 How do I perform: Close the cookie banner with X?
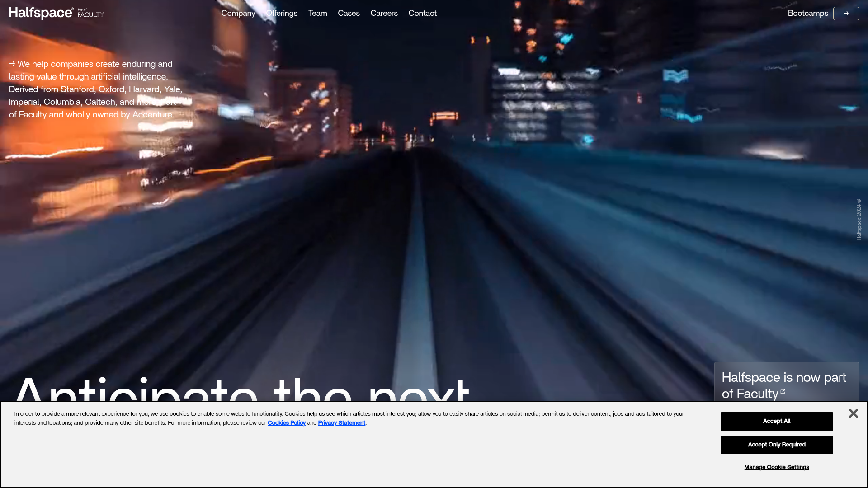(x=853, y=413)
